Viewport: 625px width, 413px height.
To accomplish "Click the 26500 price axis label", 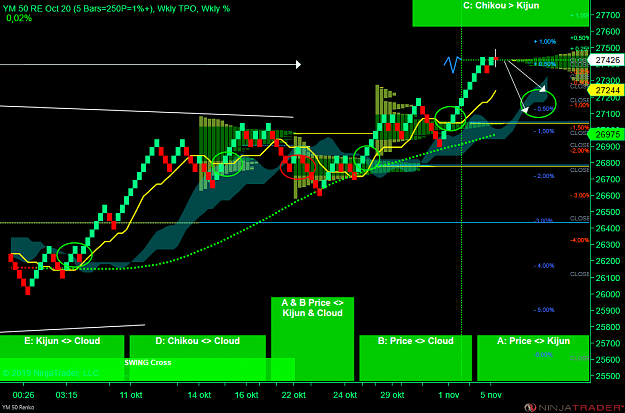I will tap(607, 212).
